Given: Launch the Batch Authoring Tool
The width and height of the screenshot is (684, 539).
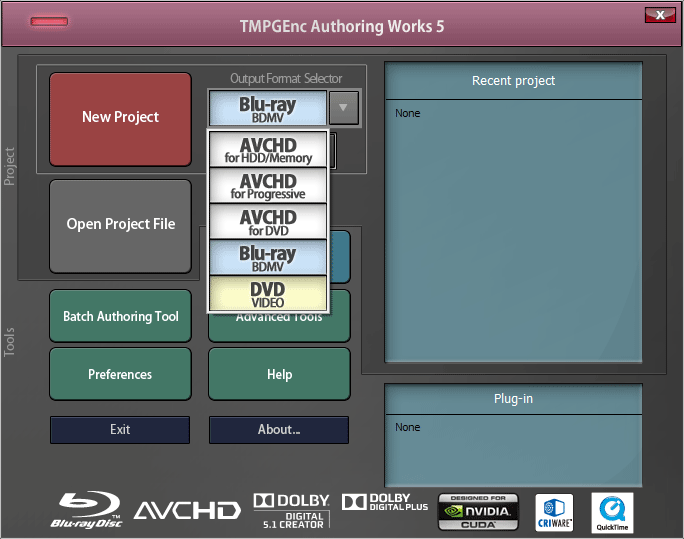Looking at the screenshot, I should click(x=120, y=316).
